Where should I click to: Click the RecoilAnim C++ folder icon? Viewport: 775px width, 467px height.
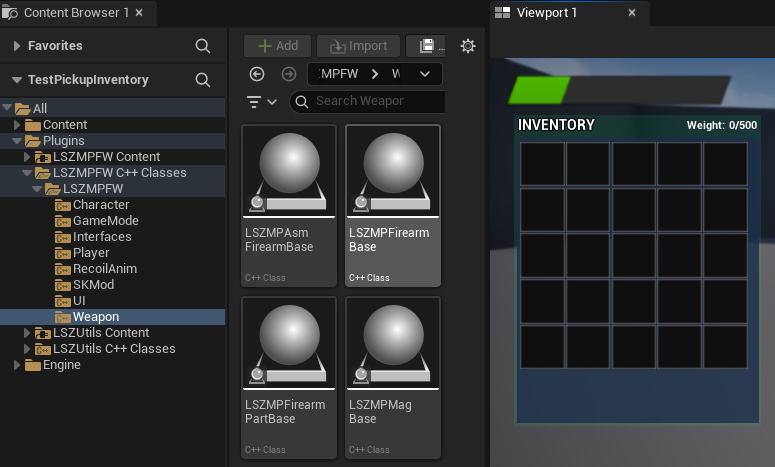point(62,269)
